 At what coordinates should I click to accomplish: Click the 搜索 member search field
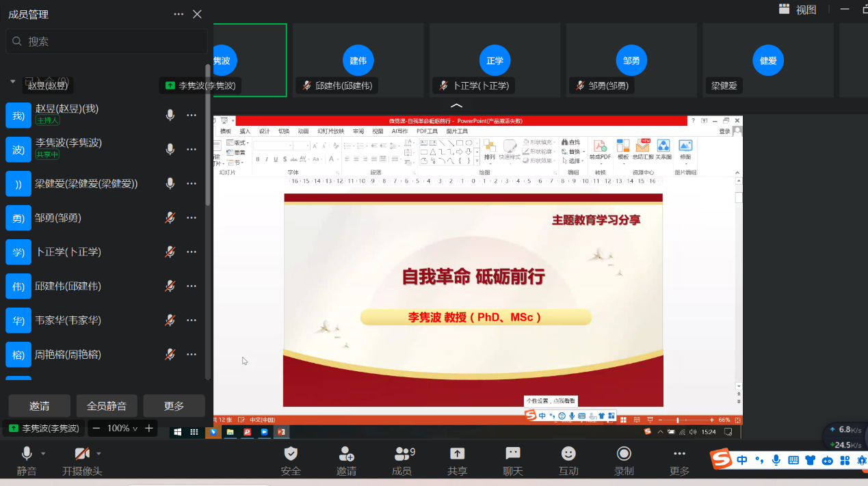tap(107, 42)
